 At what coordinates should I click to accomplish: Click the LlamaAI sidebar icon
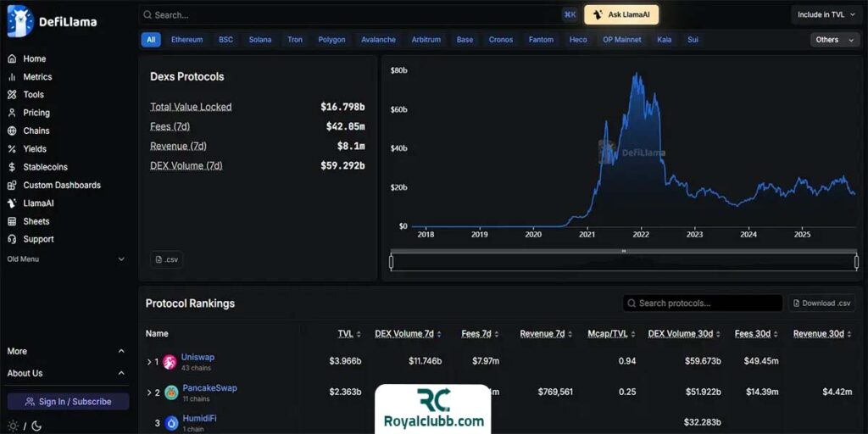(12, 203)
